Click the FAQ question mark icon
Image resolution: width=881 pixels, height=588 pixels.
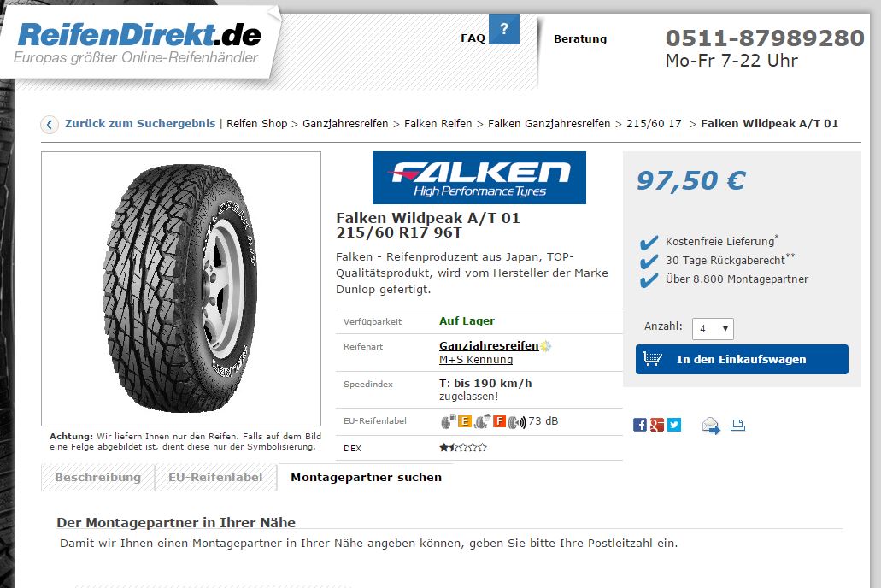[x=504, y=29]
